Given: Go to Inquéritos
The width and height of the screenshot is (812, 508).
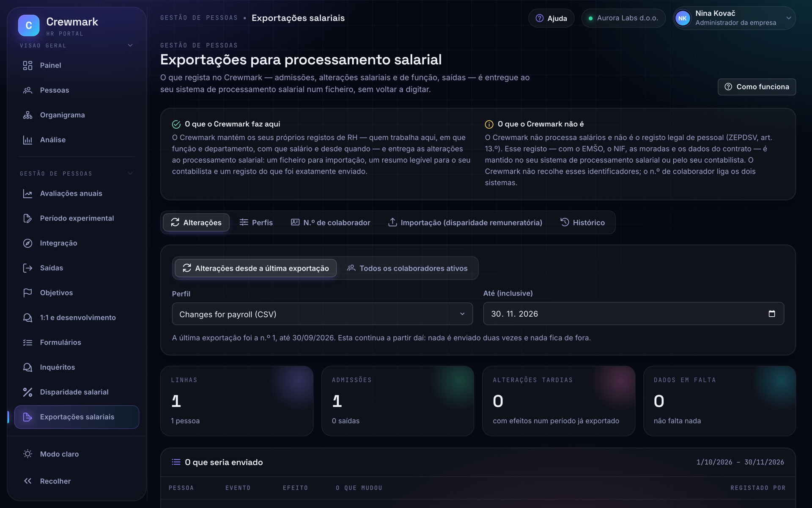Looking at the screenshot, I should pyautogui.click(x=77, y=367).
